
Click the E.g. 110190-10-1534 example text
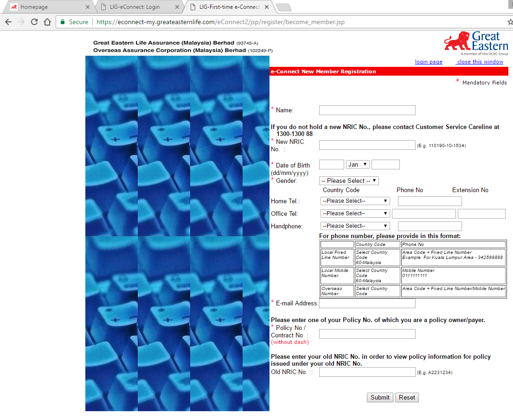click(442, 146)
